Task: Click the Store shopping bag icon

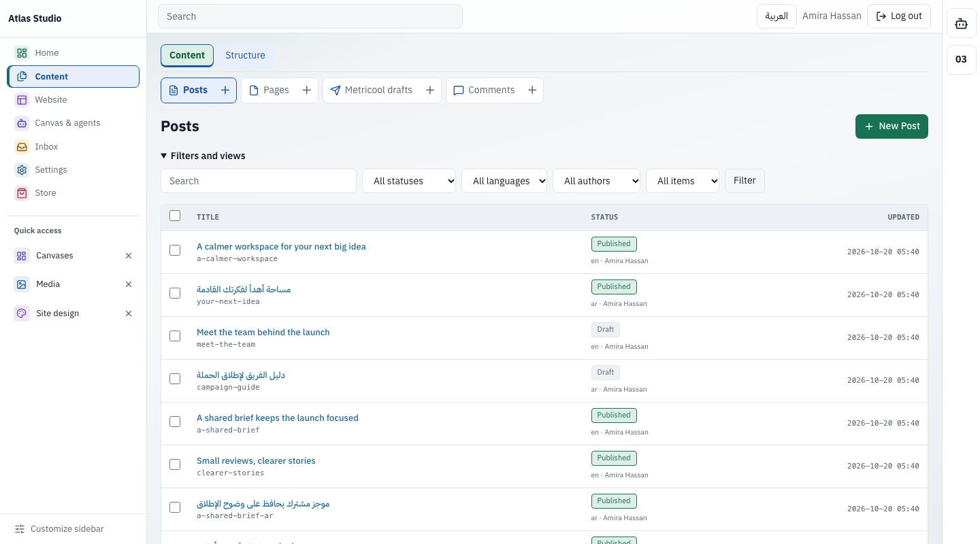Action: [22, 193]
